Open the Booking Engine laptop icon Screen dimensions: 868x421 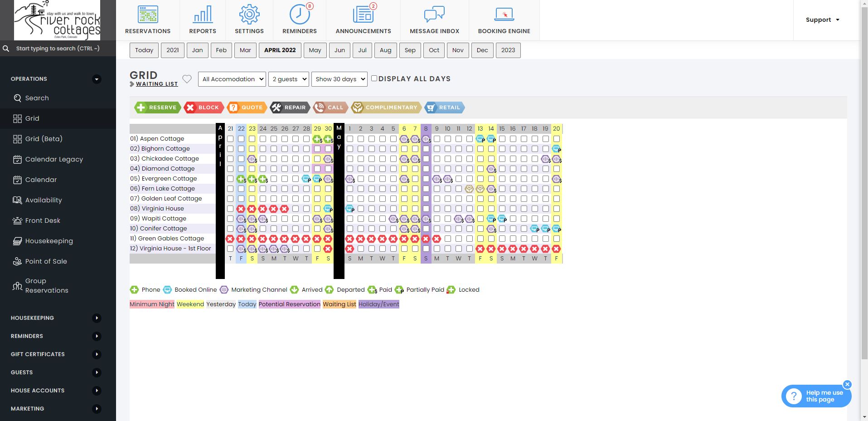pos(504,15)
